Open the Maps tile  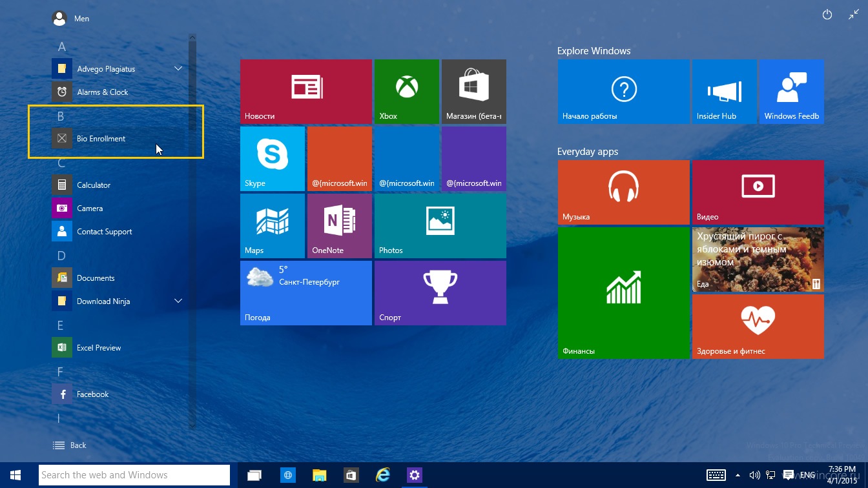273,226
